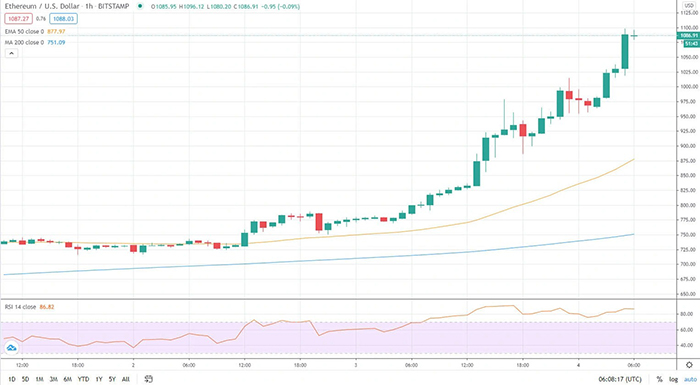Click the EMA value 877.97
Screen dimensions: 700x385
tap(56, 32)
